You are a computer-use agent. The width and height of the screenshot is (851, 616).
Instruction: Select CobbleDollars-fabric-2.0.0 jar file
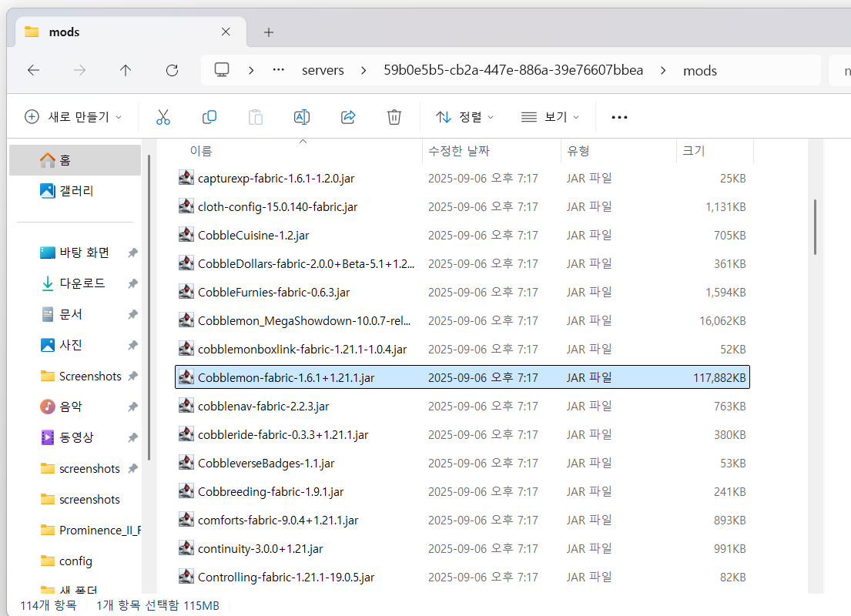pyautogui.click(x=462, y=264)
